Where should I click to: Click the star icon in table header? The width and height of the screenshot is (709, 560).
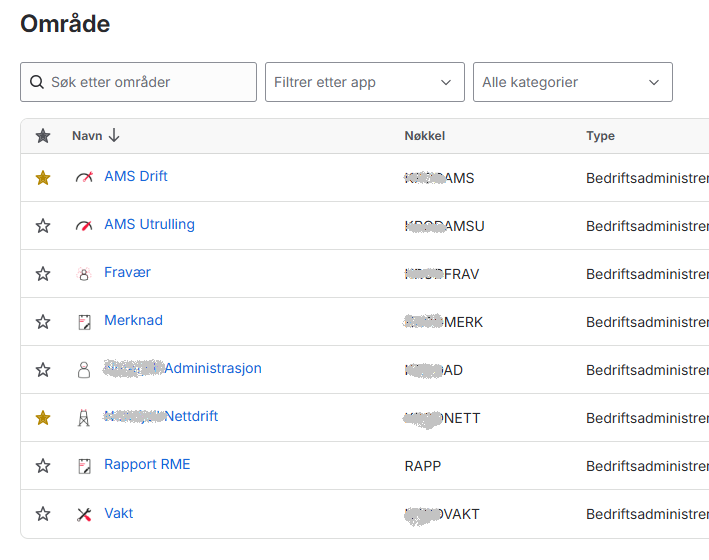click(x=43, y=136)
